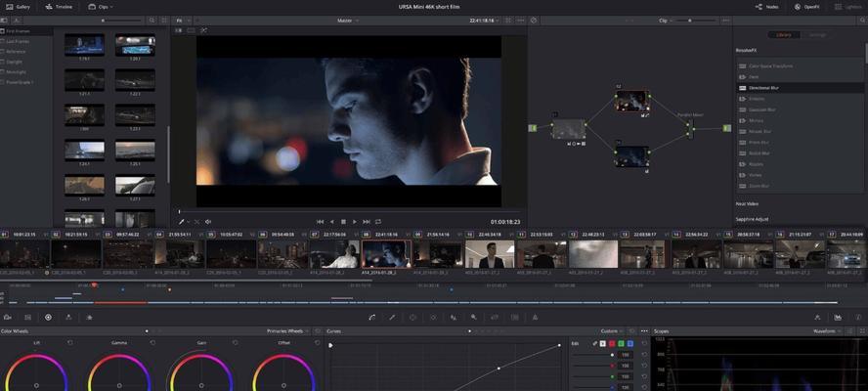The height and width of the screenshot is (391, 868).
Task: Mute the viewer audio speaker icon
Action: (208, 222)
